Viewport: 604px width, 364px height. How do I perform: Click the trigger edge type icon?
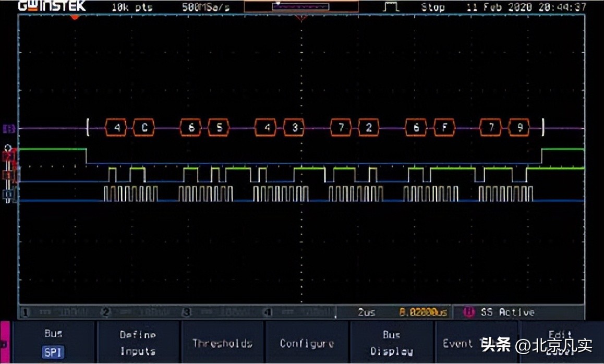(x=391, y=7)
